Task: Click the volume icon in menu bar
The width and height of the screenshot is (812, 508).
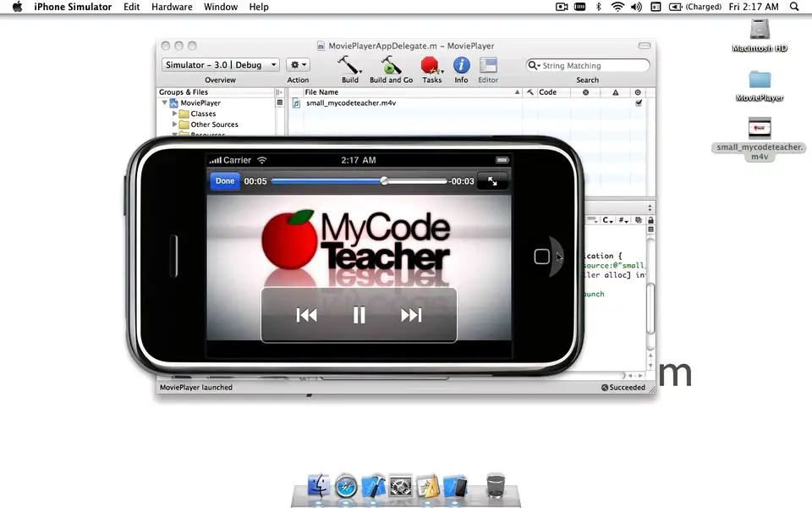Action: (636, 7)
